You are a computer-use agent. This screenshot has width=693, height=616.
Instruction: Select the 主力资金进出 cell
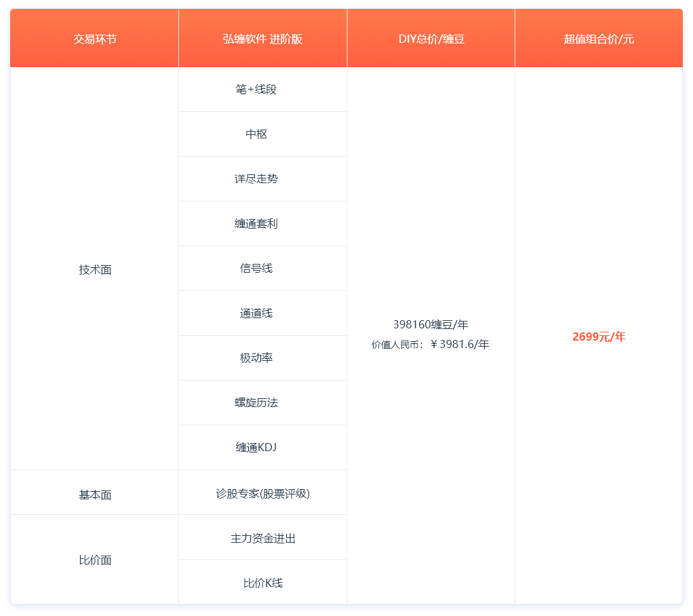(262, 537)
